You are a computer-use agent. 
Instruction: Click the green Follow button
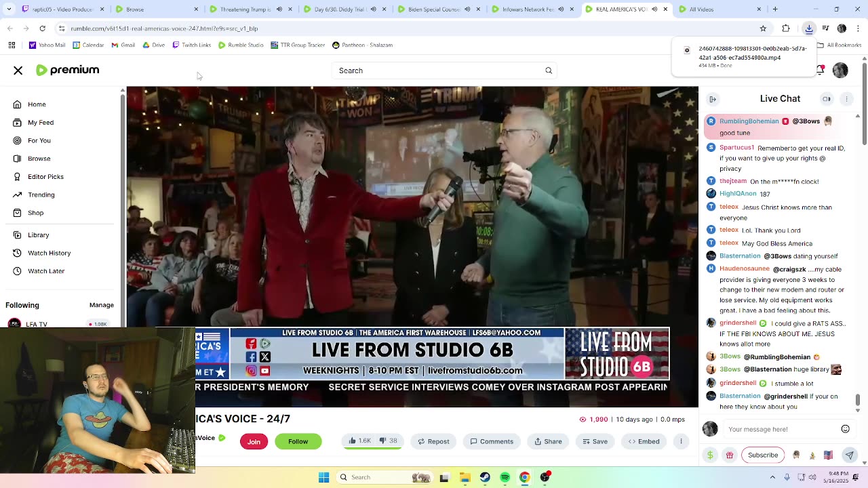coord(298,441)
